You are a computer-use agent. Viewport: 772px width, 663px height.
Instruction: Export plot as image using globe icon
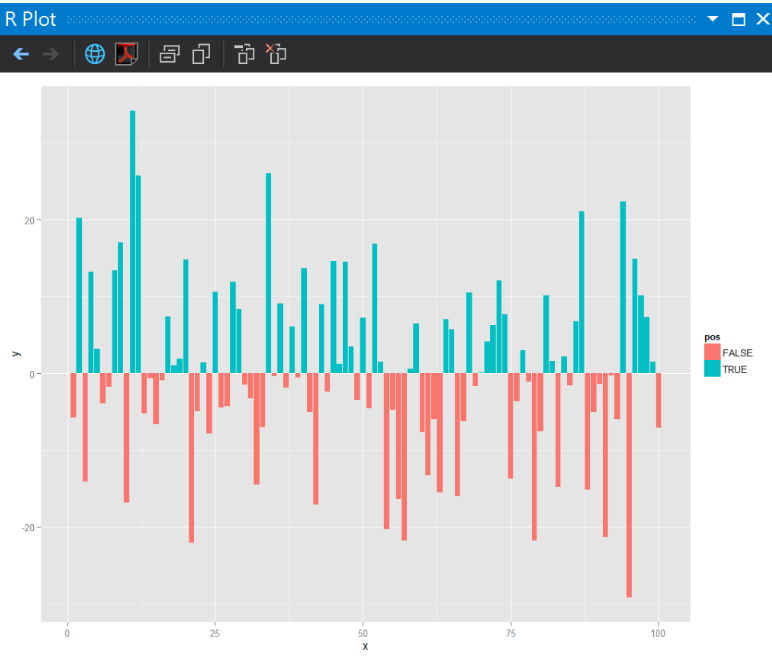pos(95,54)
